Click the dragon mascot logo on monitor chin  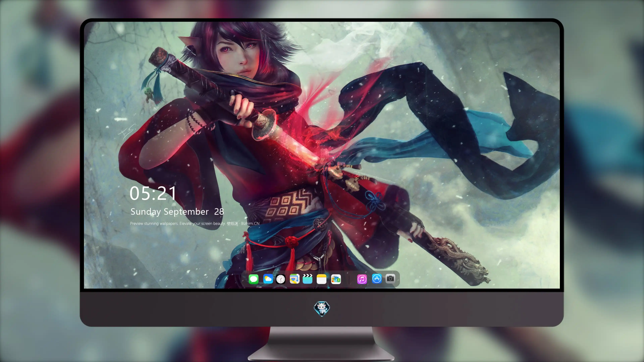coord(322,309)
